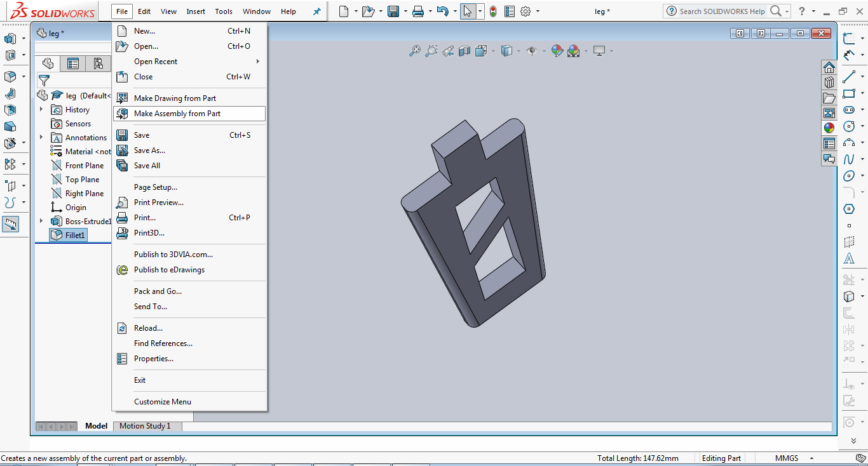Open the Options gear dropdown arrow

click(538, 11)
